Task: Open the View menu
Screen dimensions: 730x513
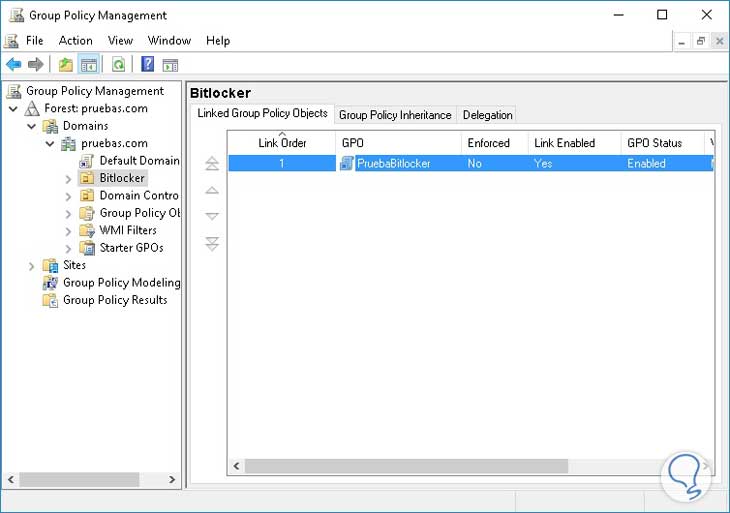Action: pos(120,40)
